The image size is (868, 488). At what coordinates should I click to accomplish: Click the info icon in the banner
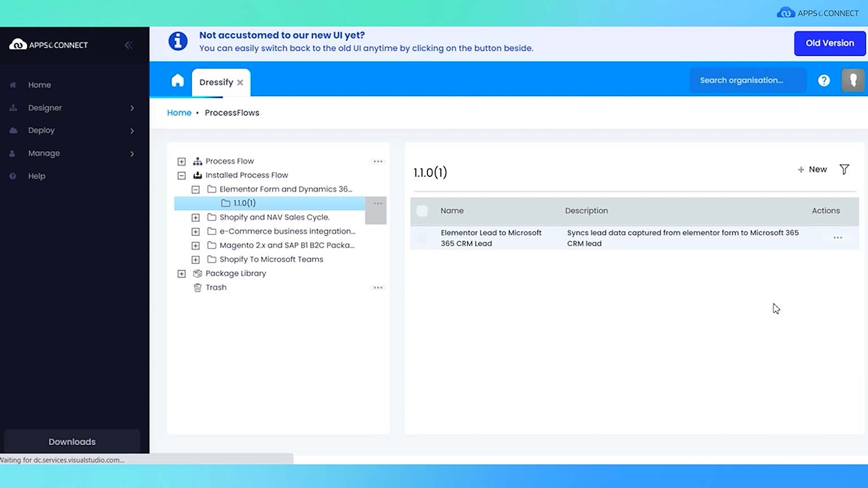coord(178,41)
